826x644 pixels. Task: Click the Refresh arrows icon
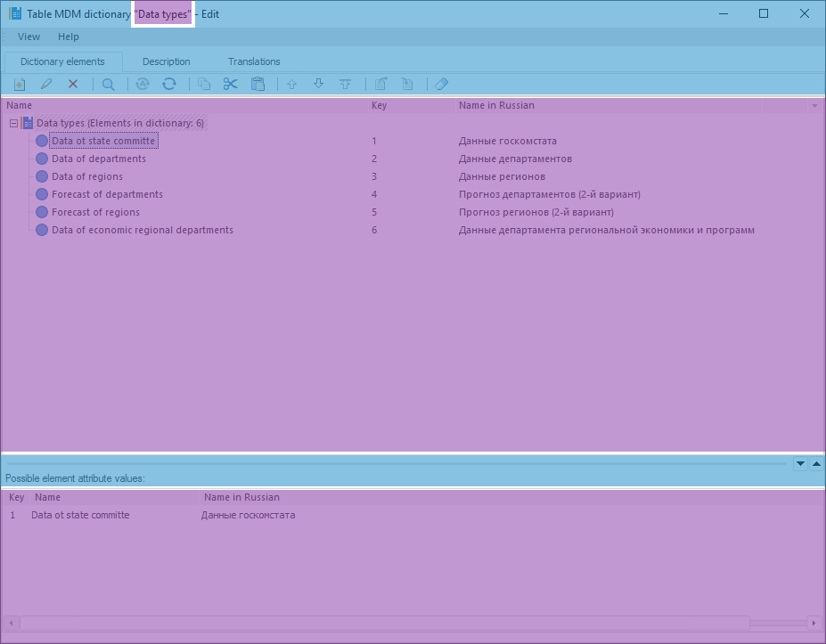(168, 84)
